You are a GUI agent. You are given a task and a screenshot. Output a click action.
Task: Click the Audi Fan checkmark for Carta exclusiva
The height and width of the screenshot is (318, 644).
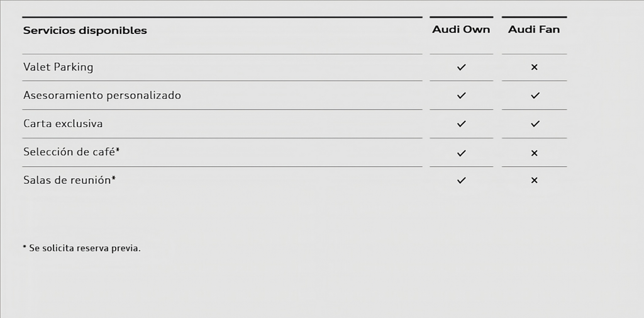[x=535, y=124]
